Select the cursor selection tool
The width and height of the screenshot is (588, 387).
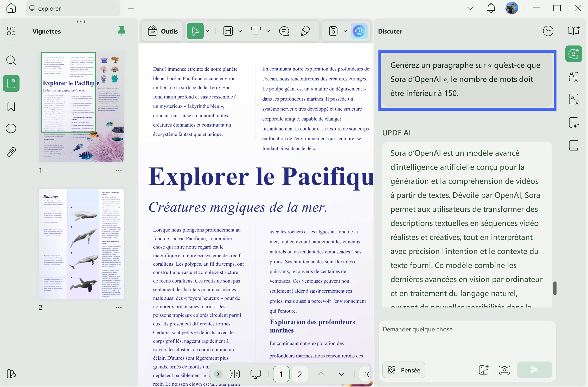tap(195, 31)
